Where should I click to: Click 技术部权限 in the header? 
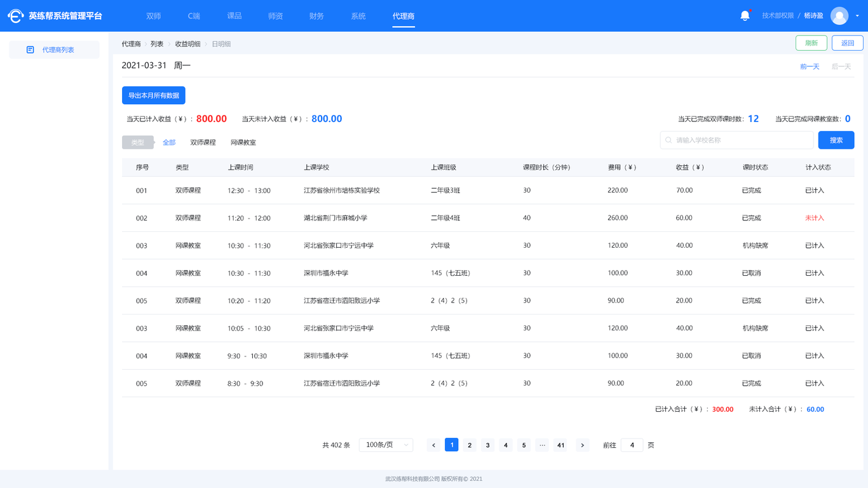[778, 16]
